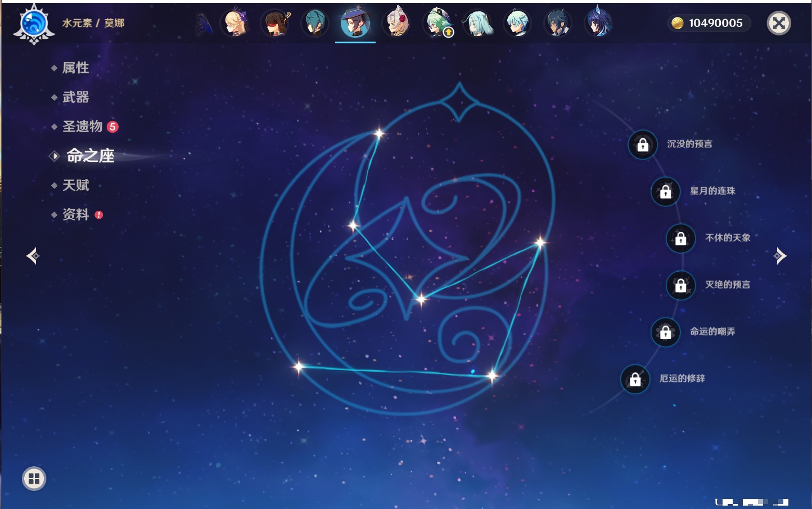The image size is (812, 509).
Task: Select the avatar with long pale-teal twin tails
Action: [477, 24]
